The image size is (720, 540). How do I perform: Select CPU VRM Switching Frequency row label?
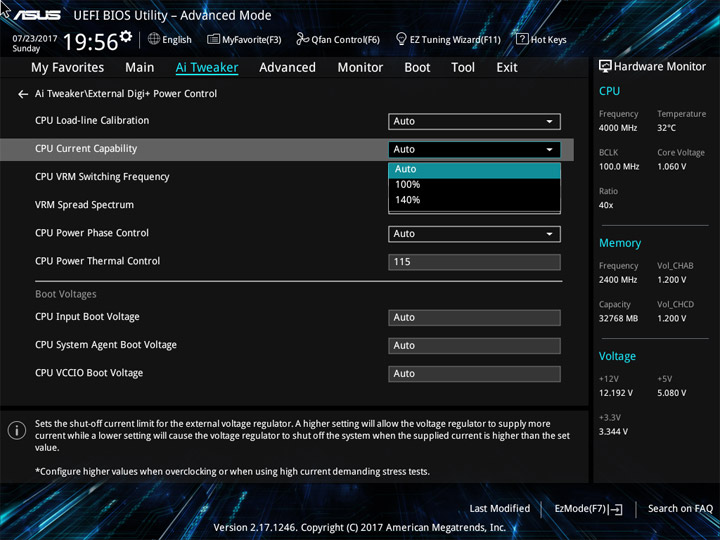[102, 177]
